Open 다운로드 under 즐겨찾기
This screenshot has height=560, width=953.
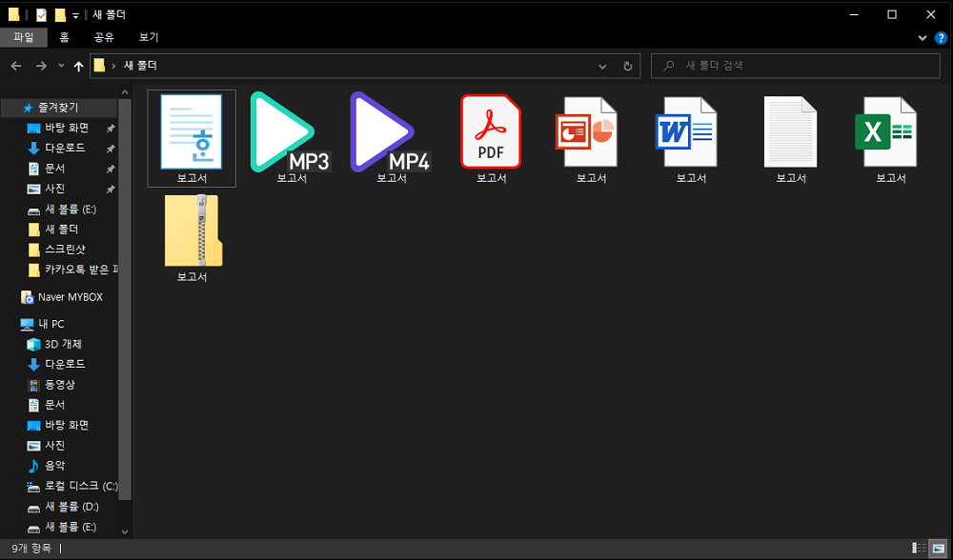(x=65, y=148)
